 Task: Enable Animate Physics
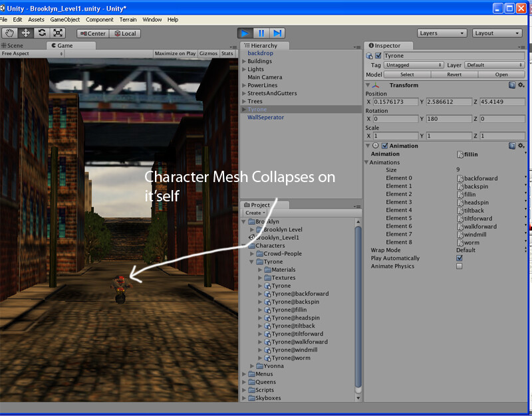[459, 266]
